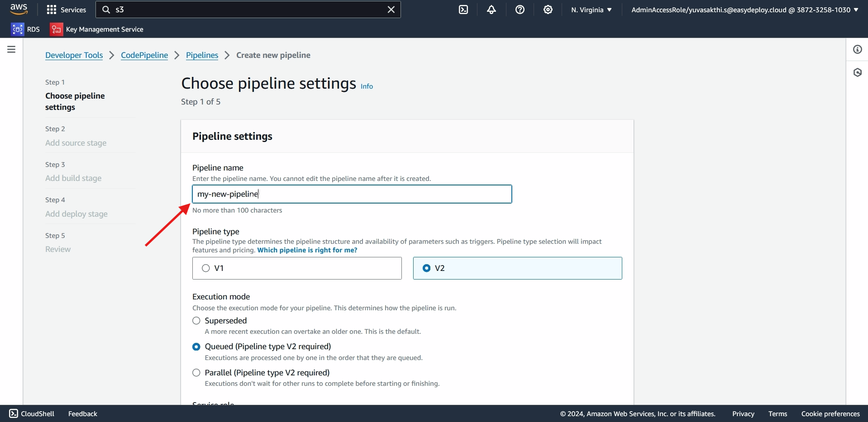
Task: Open the Privacy footer link
Action: (x=743, y=414)
